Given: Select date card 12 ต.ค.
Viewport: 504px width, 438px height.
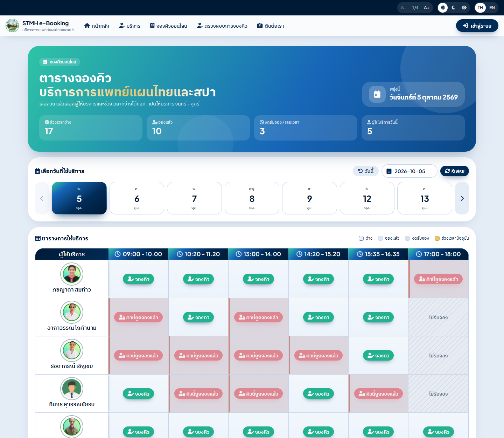Looking at the screenshot, I should pyautogui.click(x=367, y=198).
